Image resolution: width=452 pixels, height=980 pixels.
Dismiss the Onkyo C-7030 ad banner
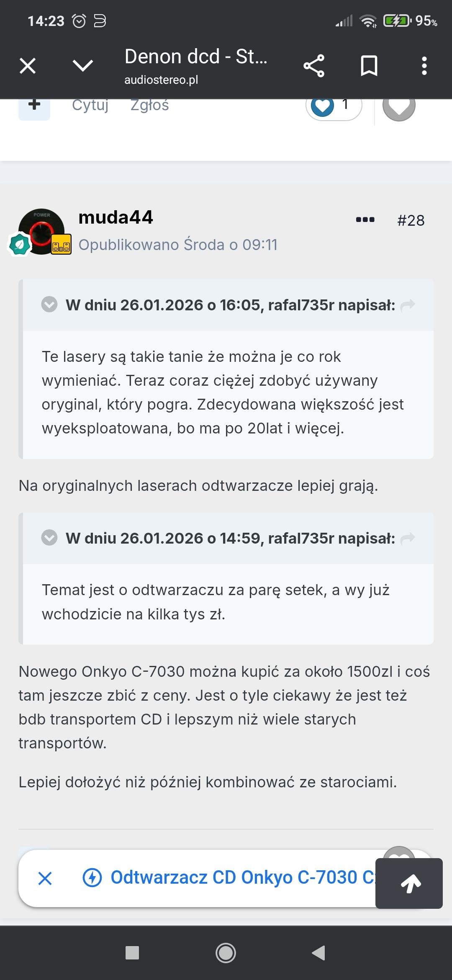tap(45, 878)
